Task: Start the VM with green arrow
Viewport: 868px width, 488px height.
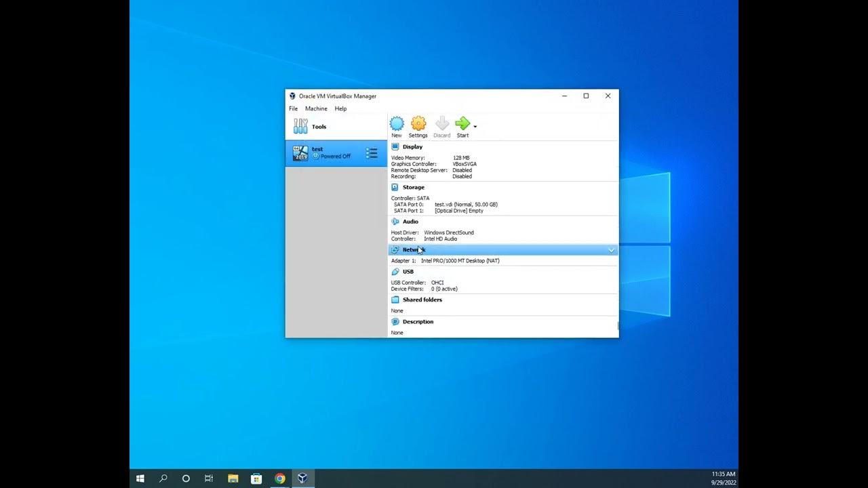Action: pyautogui.click(x=462, y=123)
